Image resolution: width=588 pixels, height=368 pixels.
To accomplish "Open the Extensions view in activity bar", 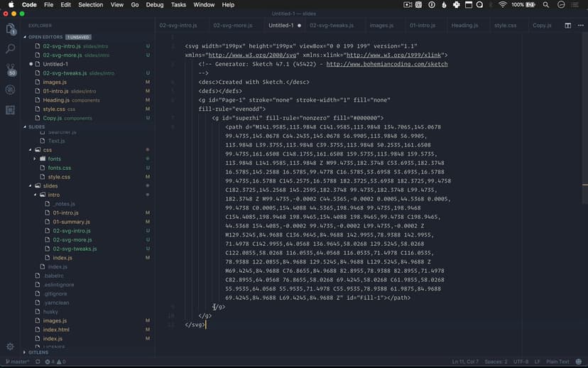I will pos(11,110).
